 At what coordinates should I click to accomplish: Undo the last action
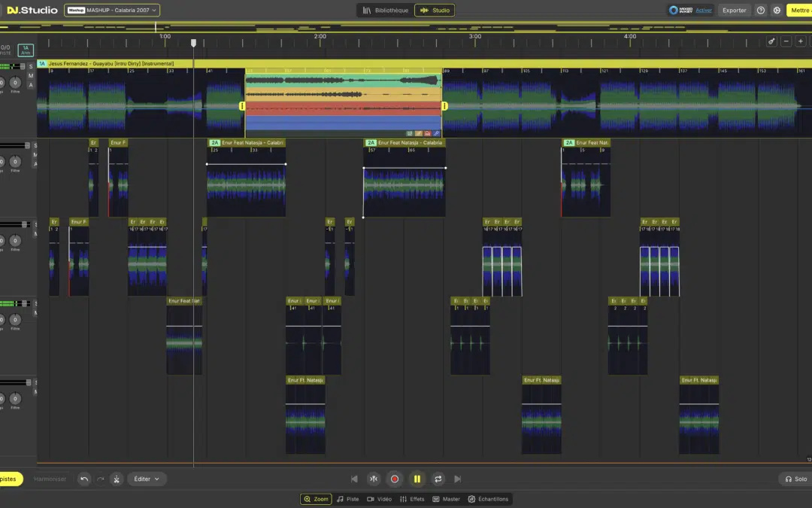pyautogui.click(x=84, y=479)
